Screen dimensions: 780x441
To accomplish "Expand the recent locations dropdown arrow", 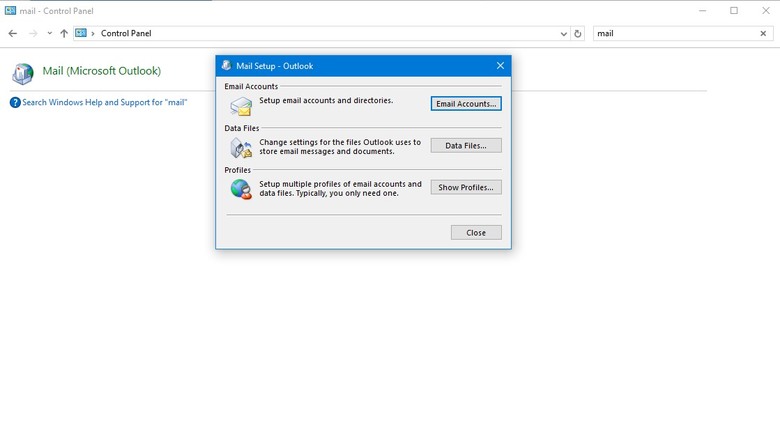I will tap(49, 33).
